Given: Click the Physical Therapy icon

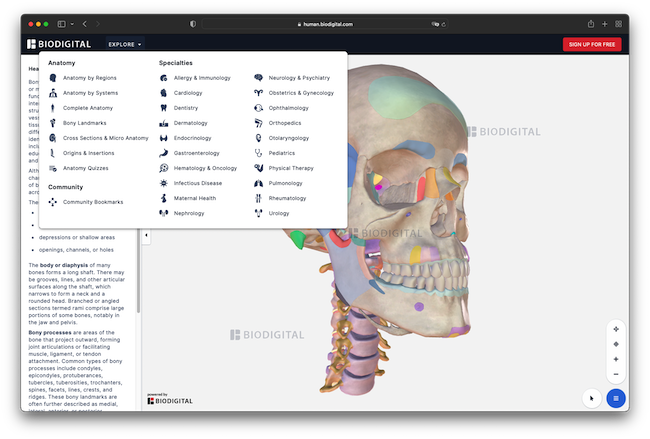Looking at the screenshot, I should coord(258,168).
